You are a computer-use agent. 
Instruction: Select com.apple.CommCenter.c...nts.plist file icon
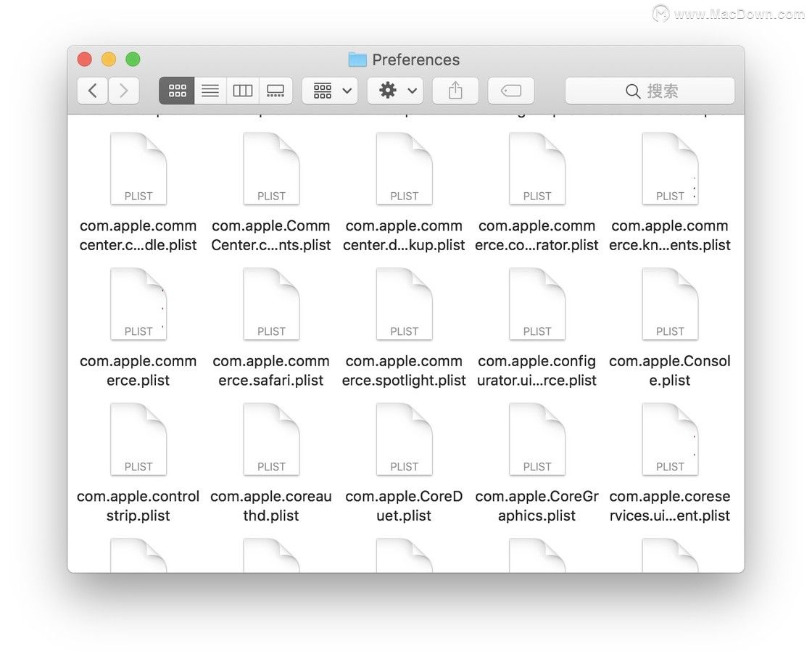(271, 168)
